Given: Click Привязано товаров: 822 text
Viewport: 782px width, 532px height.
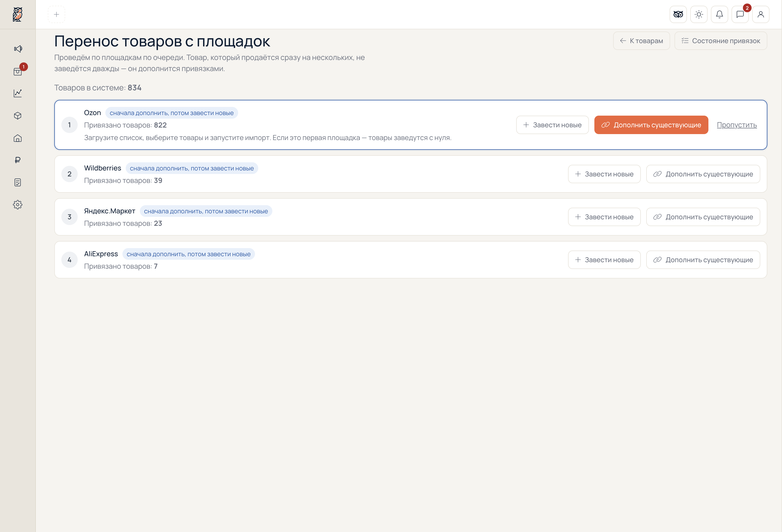Looking at the screenshot, I should point(125,125).
